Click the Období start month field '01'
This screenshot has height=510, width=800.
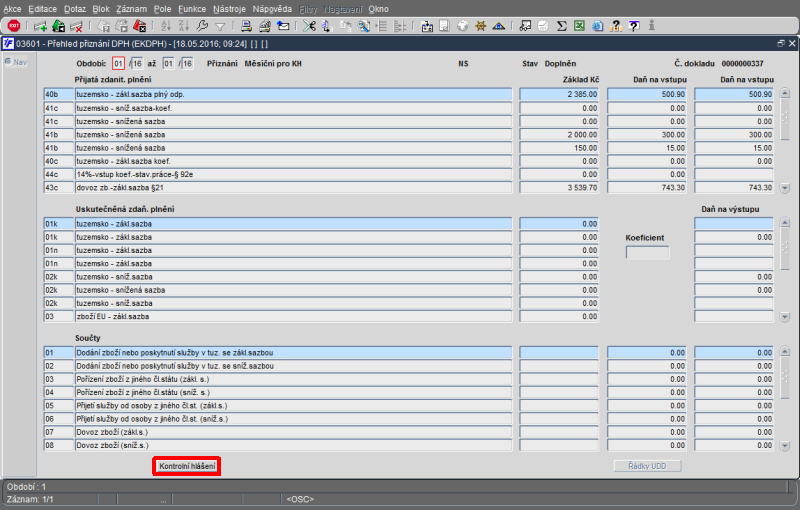pos(118,63)
